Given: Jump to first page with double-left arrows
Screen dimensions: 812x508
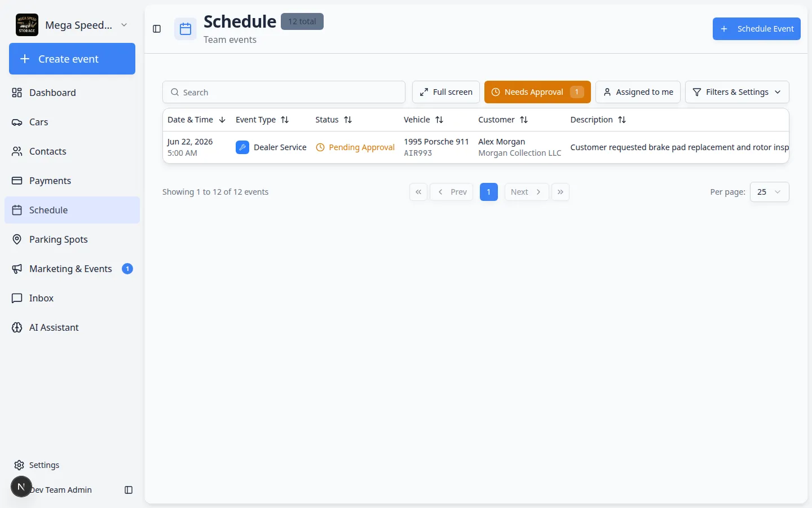Looking at the screenshot, I should tap(418, 192).
